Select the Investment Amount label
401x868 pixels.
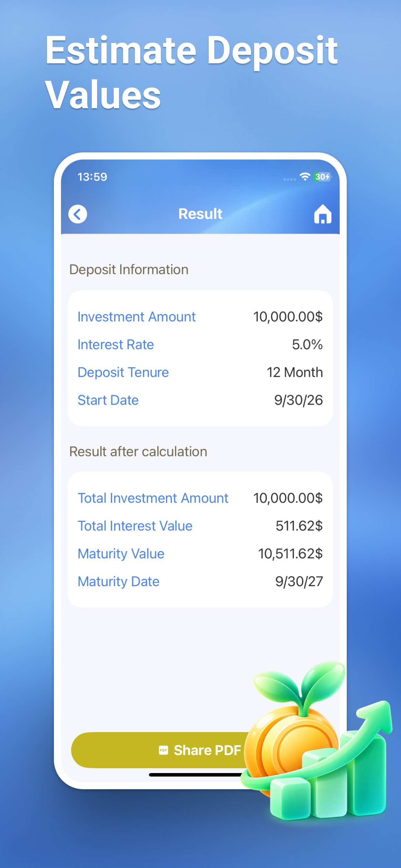137,317
